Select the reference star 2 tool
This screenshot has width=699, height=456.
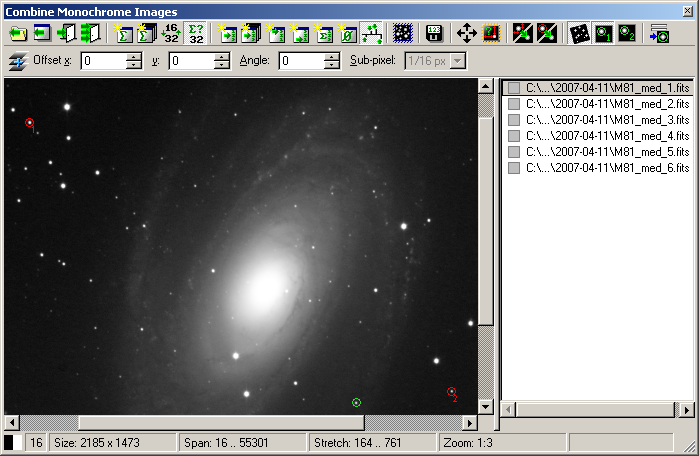(627, 33)
